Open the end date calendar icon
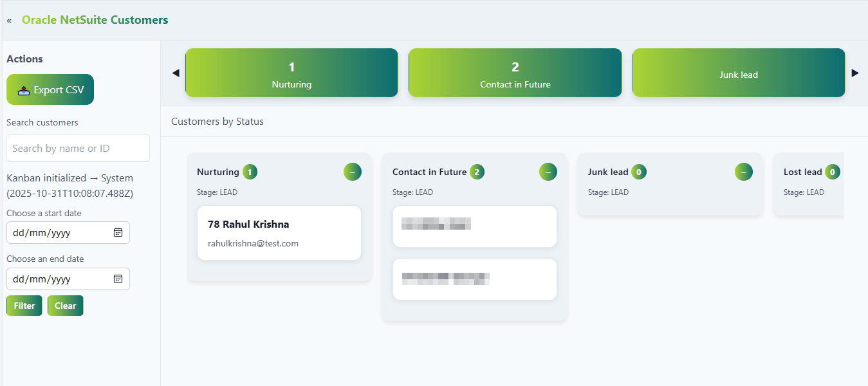 click(118, 279)
